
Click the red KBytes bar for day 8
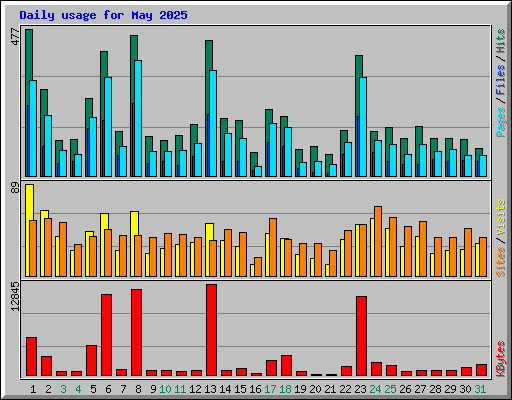136,333
